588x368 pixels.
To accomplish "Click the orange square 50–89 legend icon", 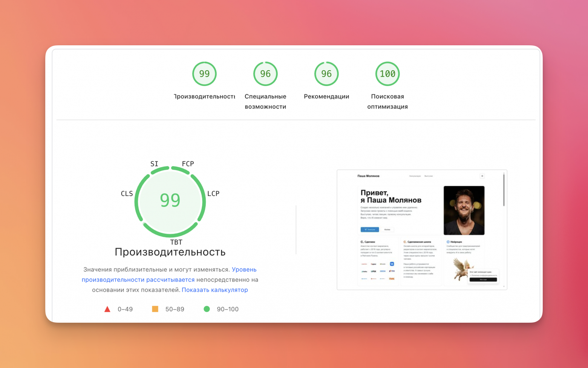I will (x=155, y=309).
